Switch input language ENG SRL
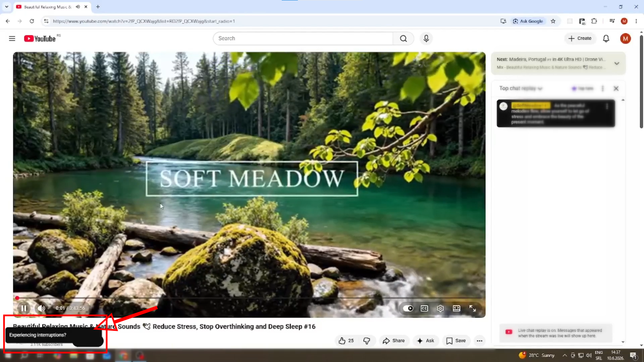 point(599,355)
